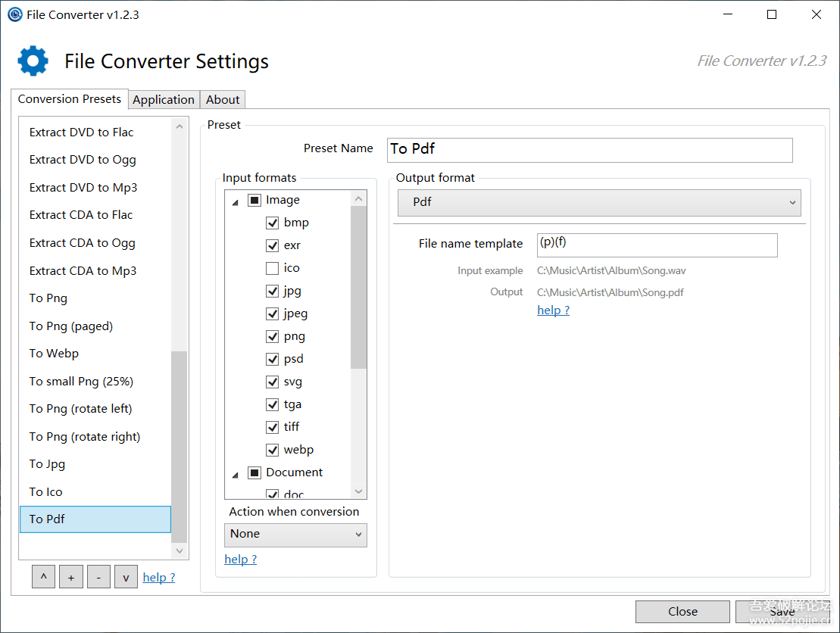Untick the webp format checkbox
The image size is (840, 633).
click(x=272, y=450)
